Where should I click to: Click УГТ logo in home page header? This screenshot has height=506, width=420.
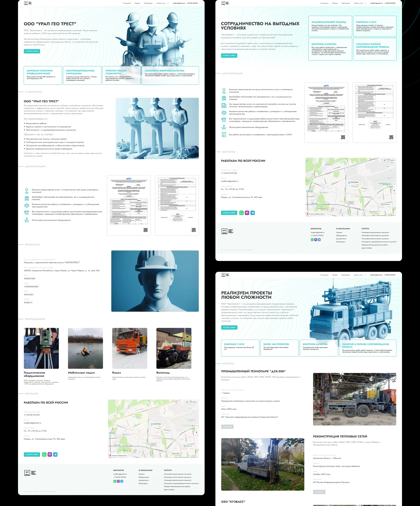28,3
